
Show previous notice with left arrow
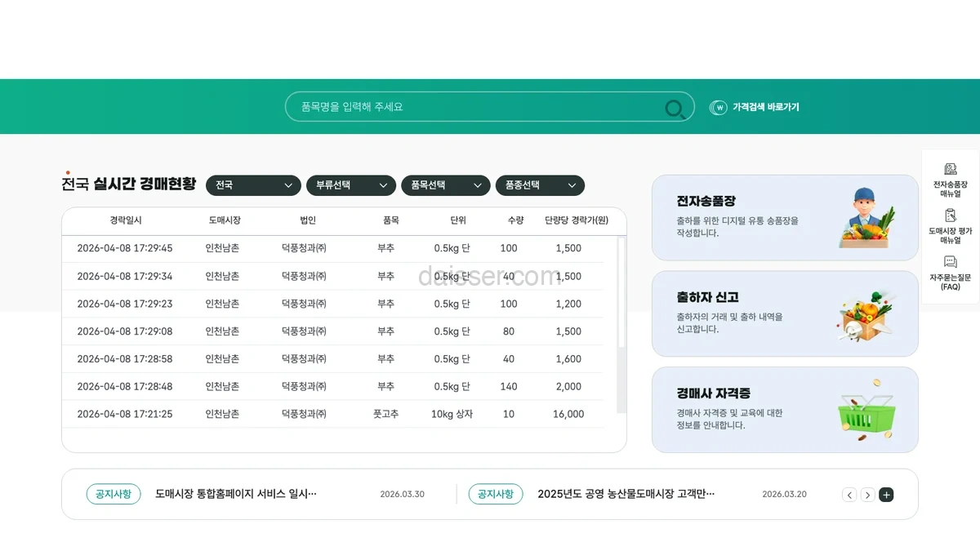pos(849,495)
